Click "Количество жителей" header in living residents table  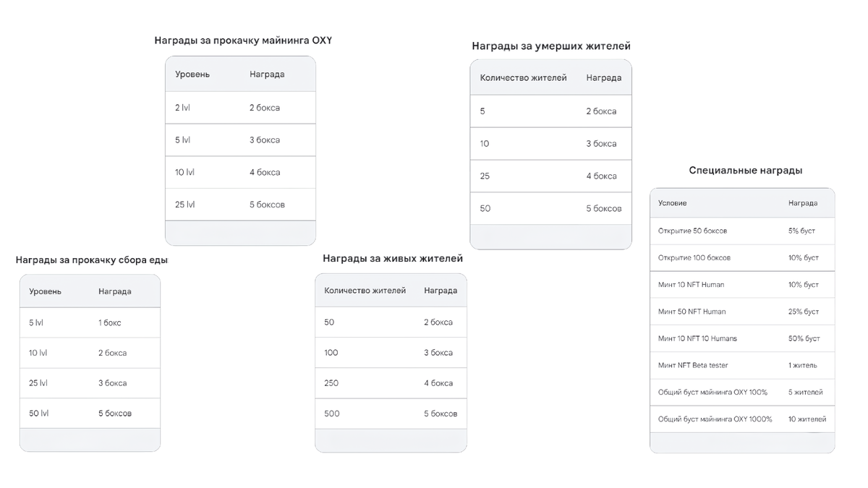[365, 291]
